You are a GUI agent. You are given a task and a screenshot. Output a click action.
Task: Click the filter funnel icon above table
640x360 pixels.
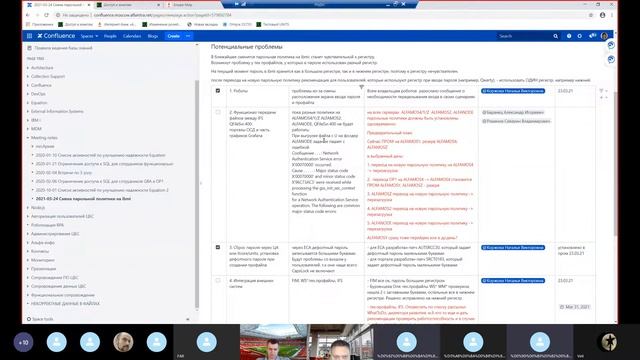361,87
